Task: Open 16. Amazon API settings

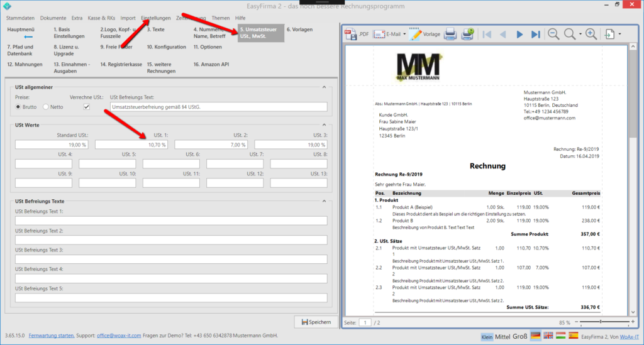Action: (x=211, y=64)
